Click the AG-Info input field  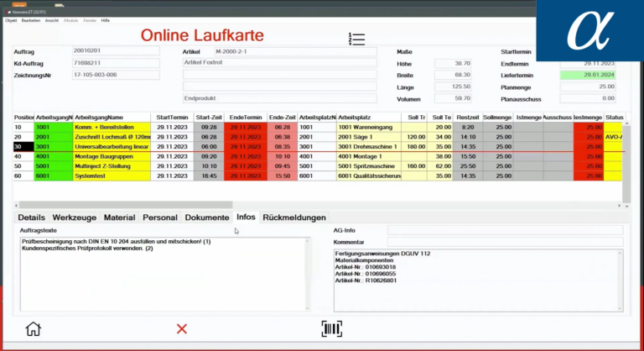point(506,229)
